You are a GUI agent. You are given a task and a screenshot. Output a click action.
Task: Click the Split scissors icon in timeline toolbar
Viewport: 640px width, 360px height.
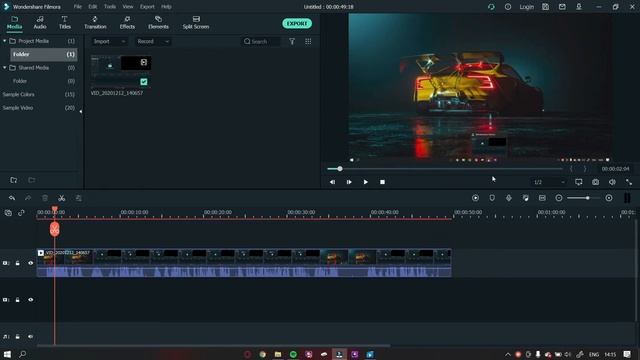pos(62,198)
